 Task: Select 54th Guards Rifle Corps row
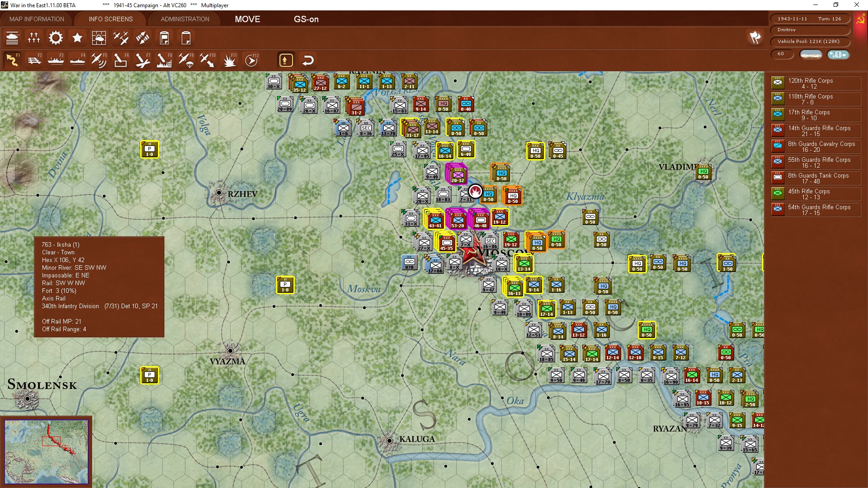816,210
